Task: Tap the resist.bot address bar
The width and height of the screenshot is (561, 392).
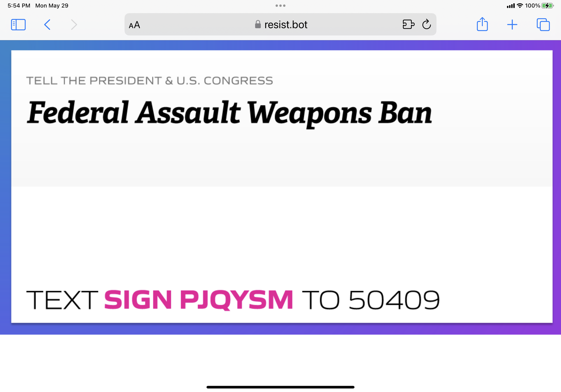Action: (x=285, y=25)
